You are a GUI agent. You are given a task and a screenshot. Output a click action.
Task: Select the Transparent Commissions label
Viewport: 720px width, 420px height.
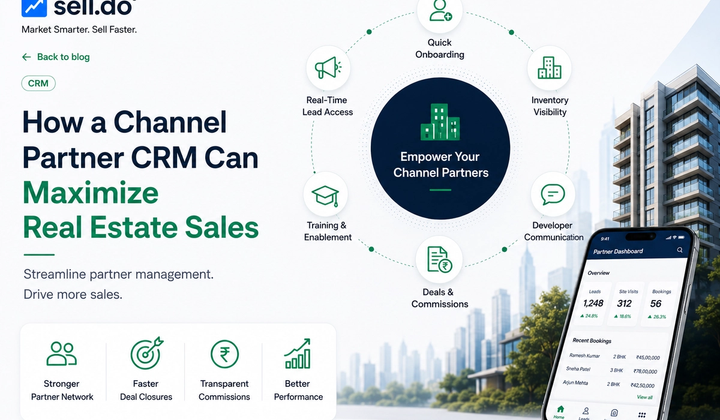point(224,390)
